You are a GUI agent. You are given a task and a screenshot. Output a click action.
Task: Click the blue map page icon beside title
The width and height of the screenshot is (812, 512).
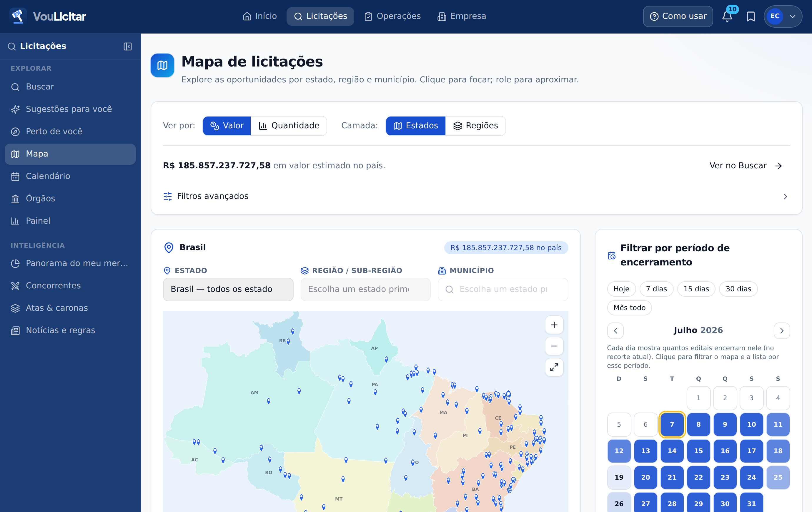(162, 65)
